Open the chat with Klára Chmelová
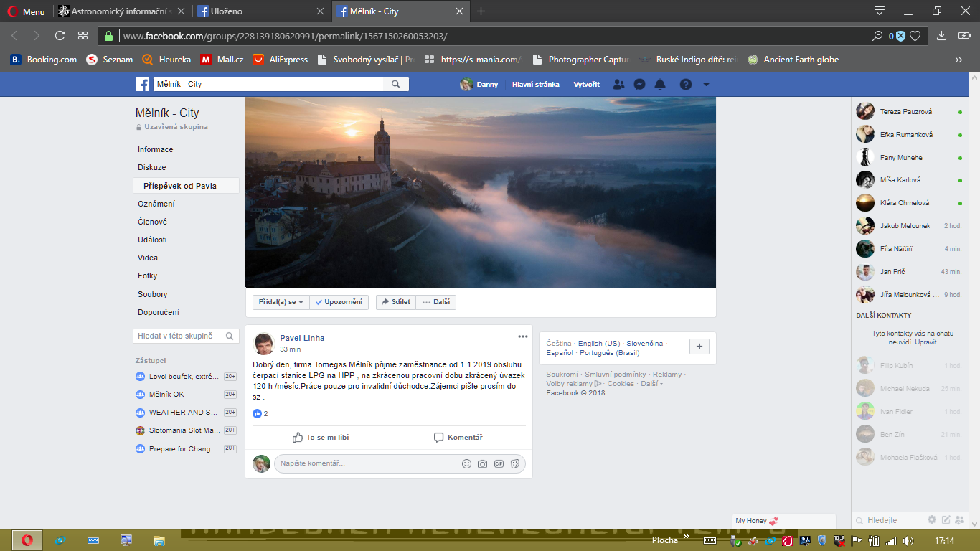Screen dimensions: 980x551 [909, 203]
